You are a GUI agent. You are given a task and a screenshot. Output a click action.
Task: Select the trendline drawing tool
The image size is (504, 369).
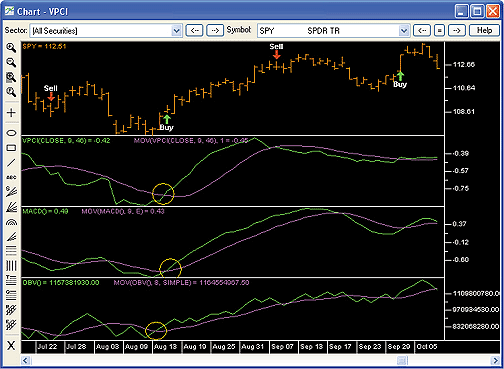11,163
